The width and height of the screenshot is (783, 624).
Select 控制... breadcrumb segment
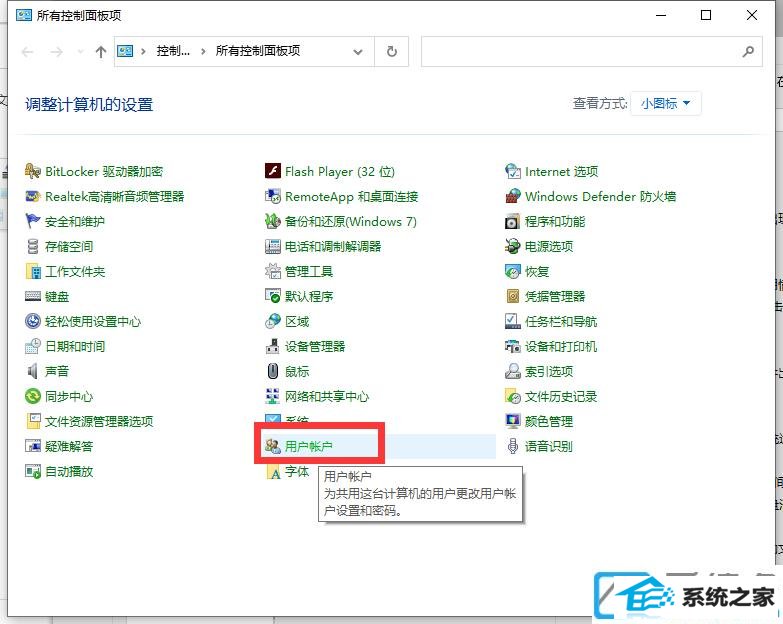pos(173,51)
